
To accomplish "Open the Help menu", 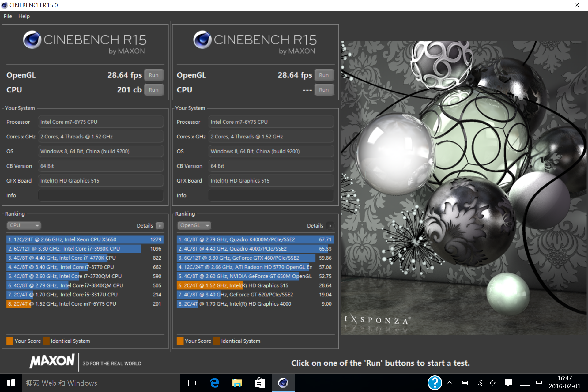I will [x=24, y=16].
